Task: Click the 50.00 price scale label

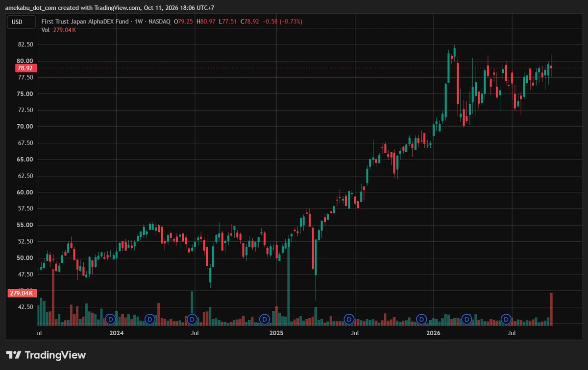Action: click(24, 258)
